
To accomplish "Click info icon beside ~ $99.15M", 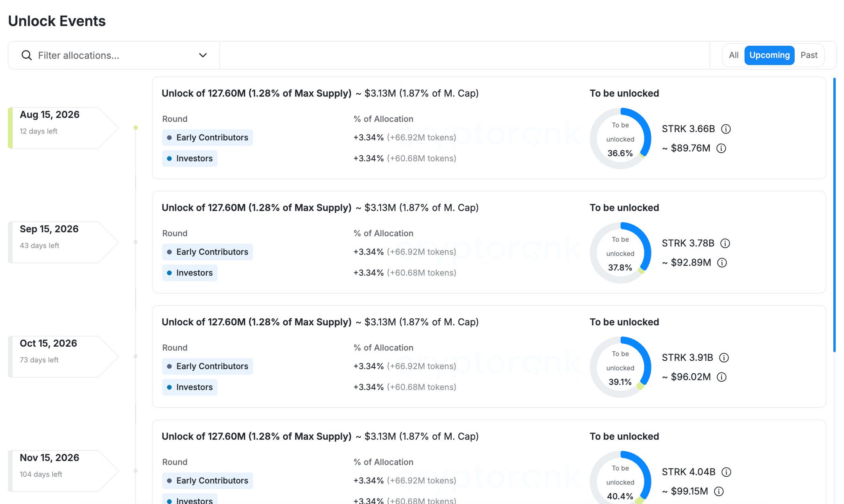I will coord(719,491).
